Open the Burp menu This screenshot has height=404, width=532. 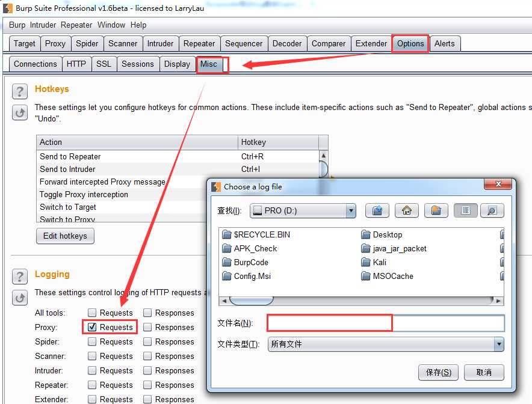(17, 25)
